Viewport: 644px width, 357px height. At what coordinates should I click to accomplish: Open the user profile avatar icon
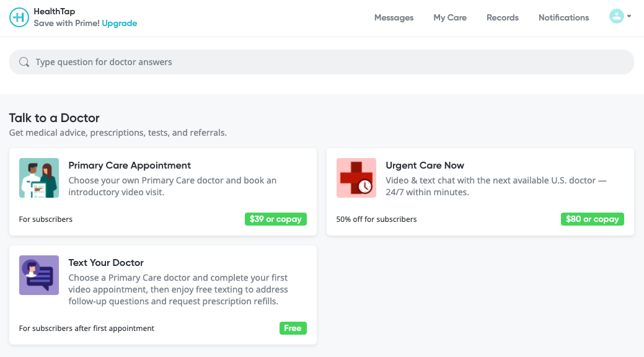(x=616, y=17)
